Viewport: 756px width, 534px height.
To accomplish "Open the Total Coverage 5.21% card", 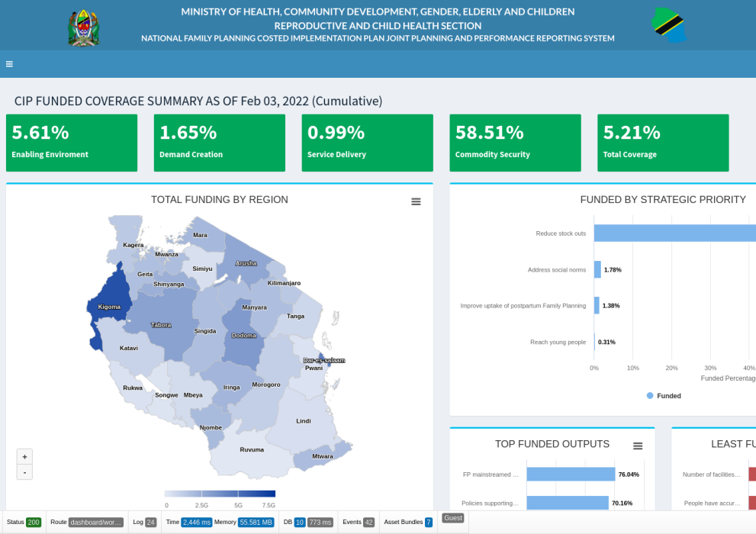I will coord(663,143).
